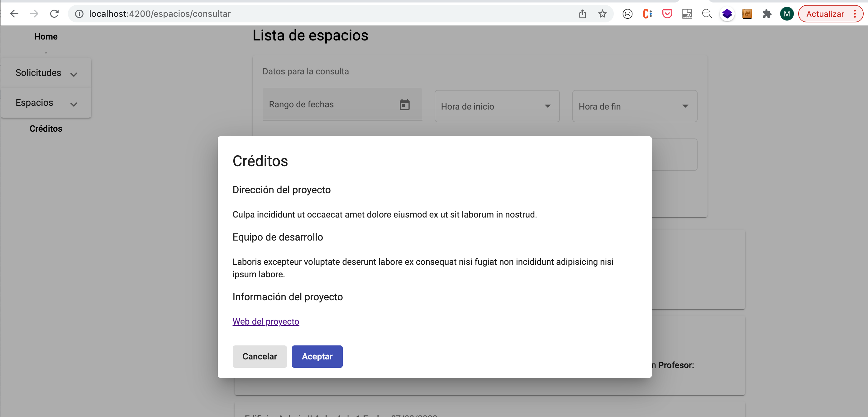Viewport: 868px width, 417px height.
Task: Click the Actualizar browser update button
Action: (825, 14)
